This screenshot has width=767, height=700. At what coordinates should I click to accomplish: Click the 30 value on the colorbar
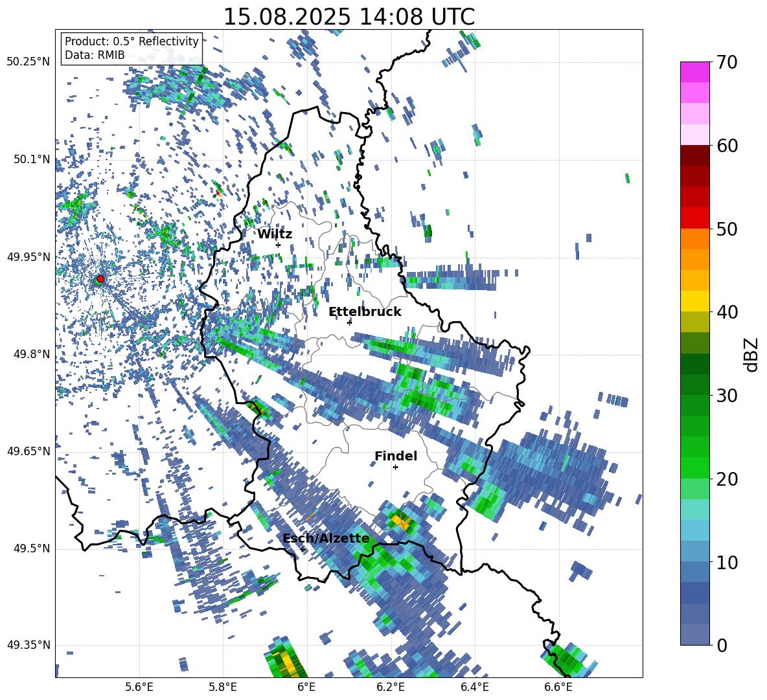click(727, 396)
